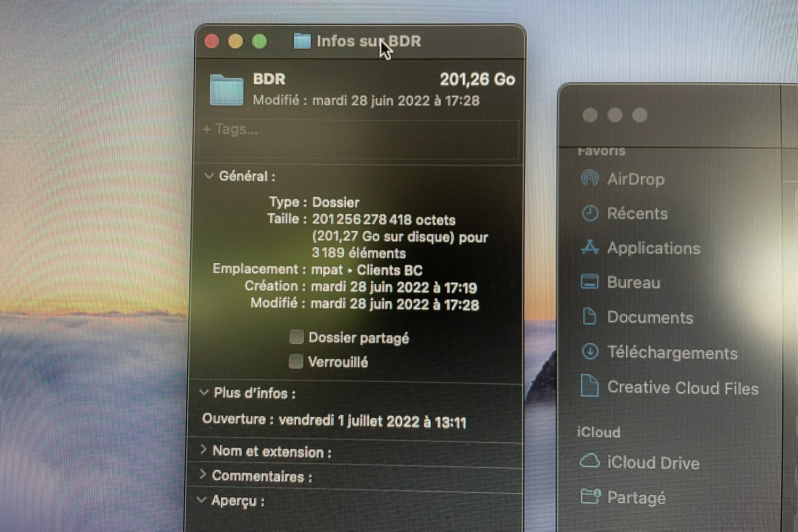Click the large BDR folder icon
Image resolution: width=798 pixels, height=532 pixels.
point(226,90)
